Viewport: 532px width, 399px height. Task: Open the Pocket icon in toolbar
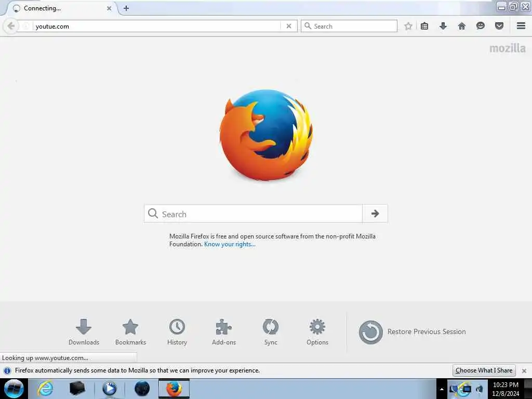pos(499,26)
